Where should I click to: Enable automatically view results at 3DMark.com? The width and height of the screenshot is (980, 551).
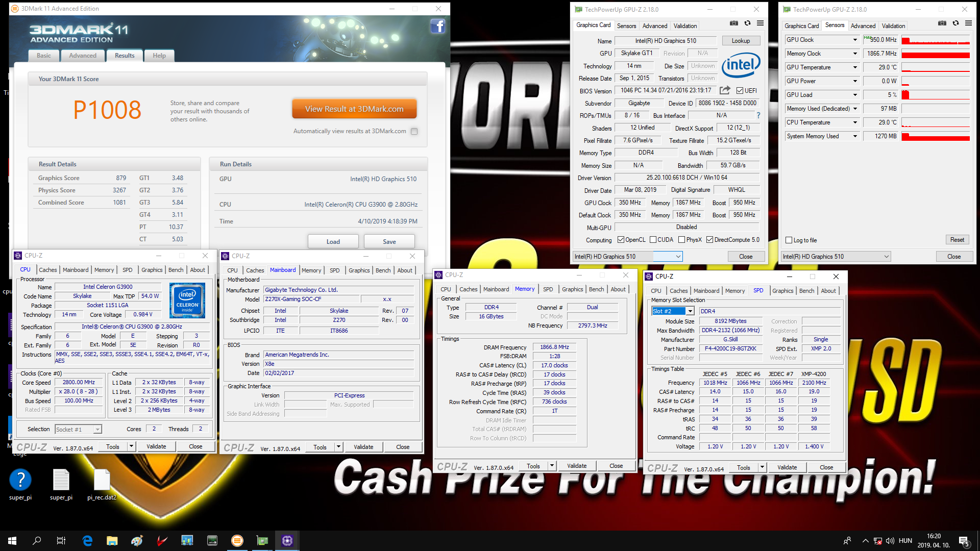pyautogui.click(x=414, y=131)
